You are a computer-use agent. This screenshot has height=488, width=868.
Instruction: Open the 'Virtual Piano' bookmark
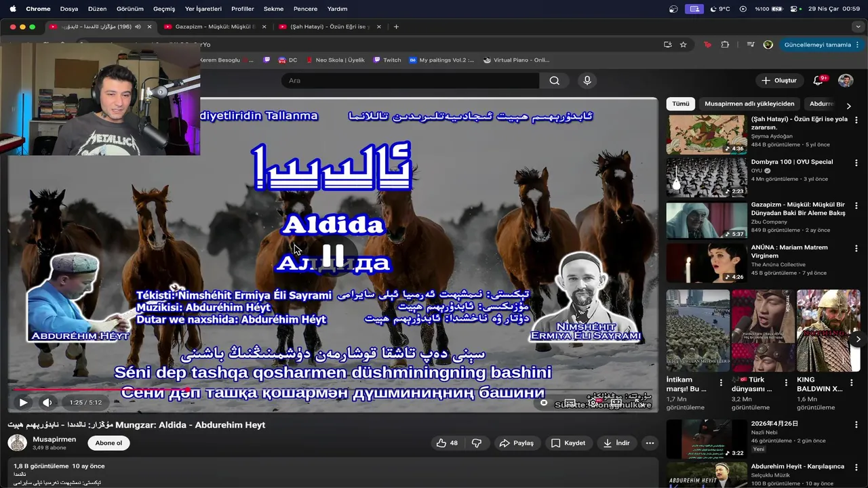[517, 60]
